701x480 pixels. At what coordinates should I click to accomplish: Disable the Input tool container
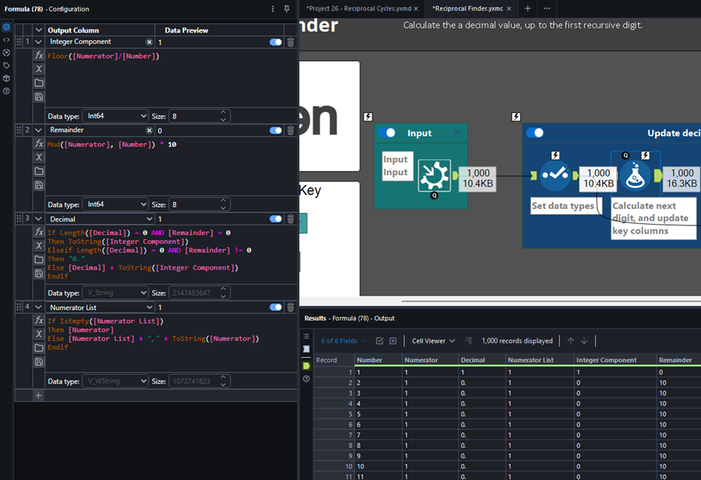point(387,133)
